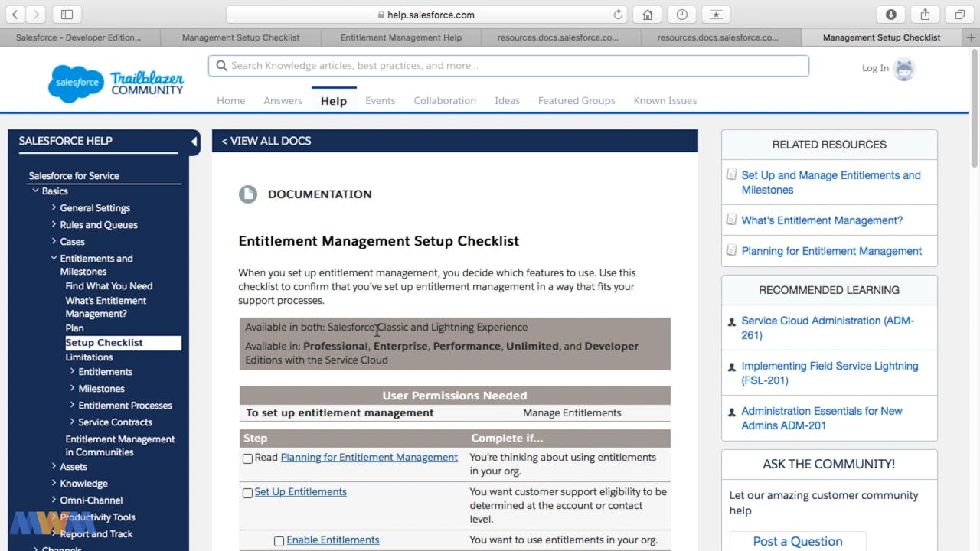Open the browser home icon

pos(648,15)
